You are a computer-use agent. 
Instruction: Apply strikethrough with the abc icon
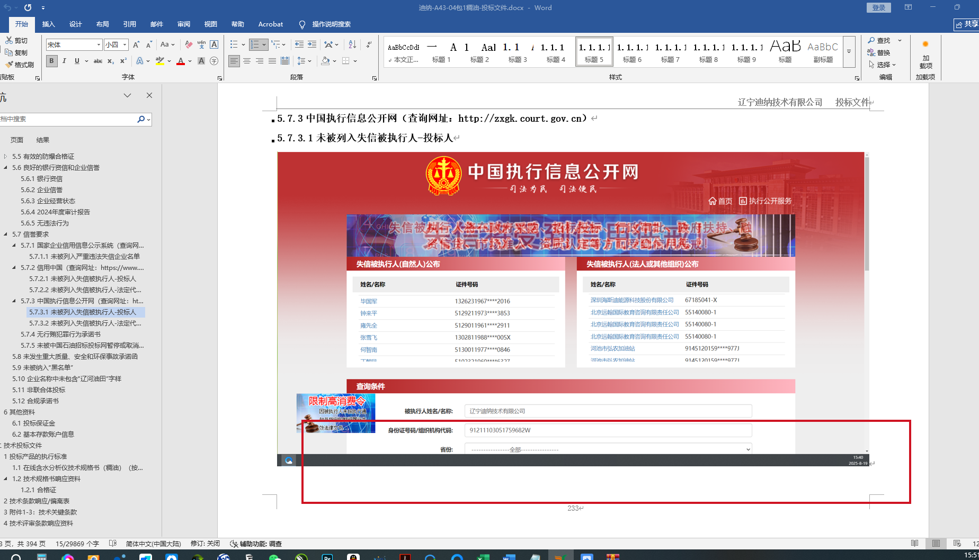pos(98,61)
